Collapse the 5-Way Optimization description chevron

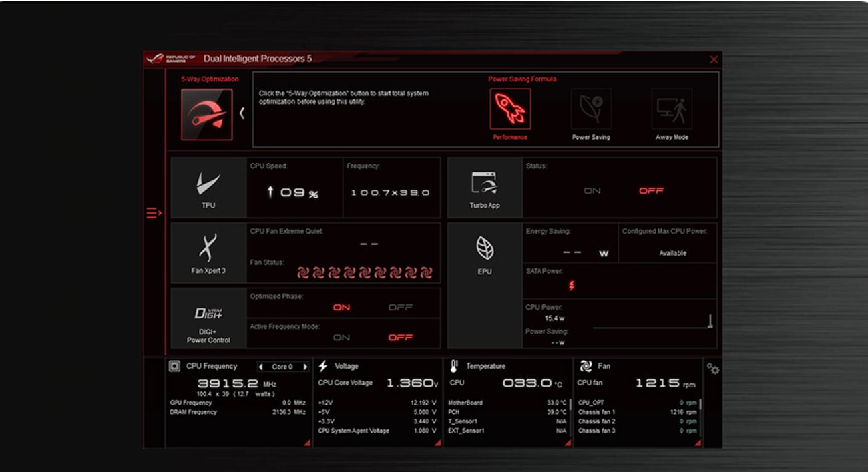242,113
